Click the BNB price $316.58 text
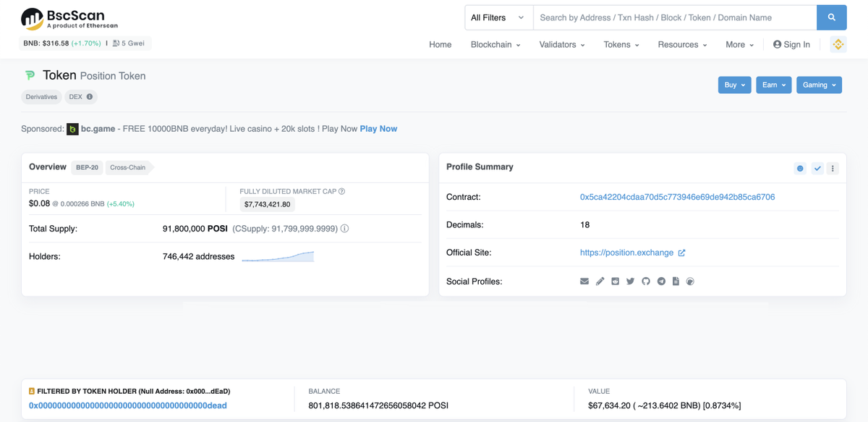This screenshot has height=422, width=868. click(x=46, y=43)
